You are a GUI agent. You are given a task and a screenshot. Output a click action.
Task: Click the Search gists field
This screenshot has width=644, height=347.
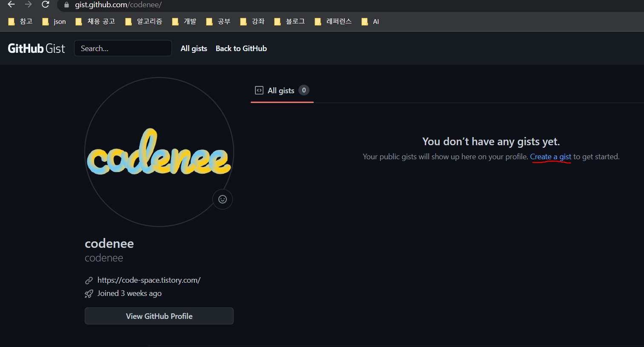pyautogui.click(x=123, y=48)
